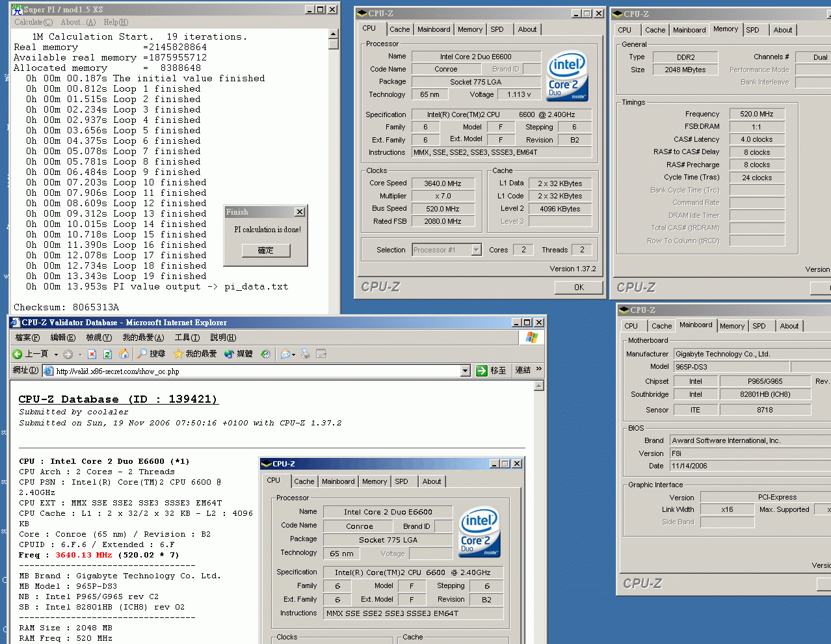831x644 pixels.
Task: Open the 搜尋 search magnifier in IE toolbar
Action: pyautogui.click(x=152, y=354)
